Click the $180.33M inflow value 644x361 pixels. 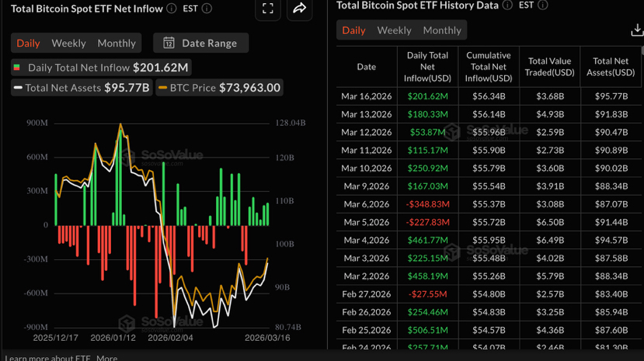pos(427,114)
